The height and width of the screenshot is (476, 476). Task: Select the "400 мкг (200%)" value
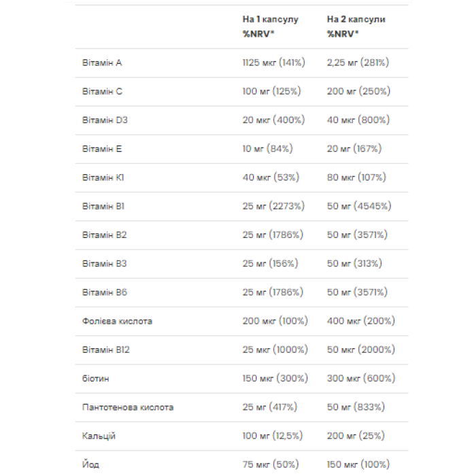[x=360, y=321]
